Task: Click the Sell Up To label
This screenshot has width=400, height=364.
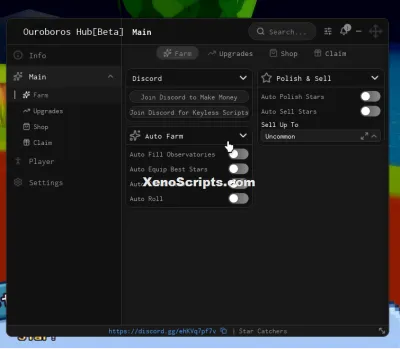Action: click(x=279, y=125)
